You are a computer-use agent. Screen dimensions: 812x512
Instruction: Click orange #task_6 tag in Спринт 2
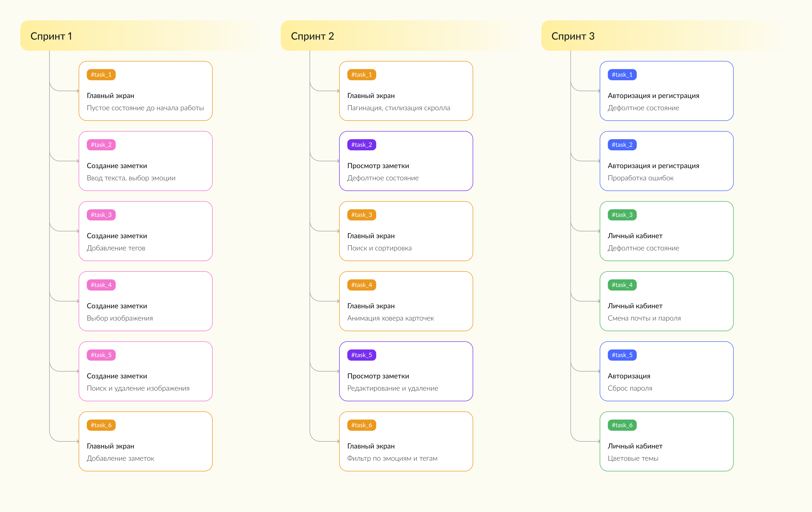coord(362,425)
